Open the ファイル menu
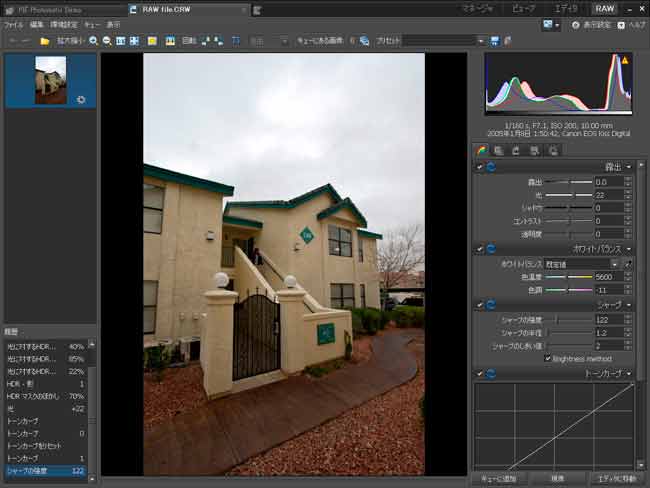This screenshot has height=488, width=650. (14, 23)
